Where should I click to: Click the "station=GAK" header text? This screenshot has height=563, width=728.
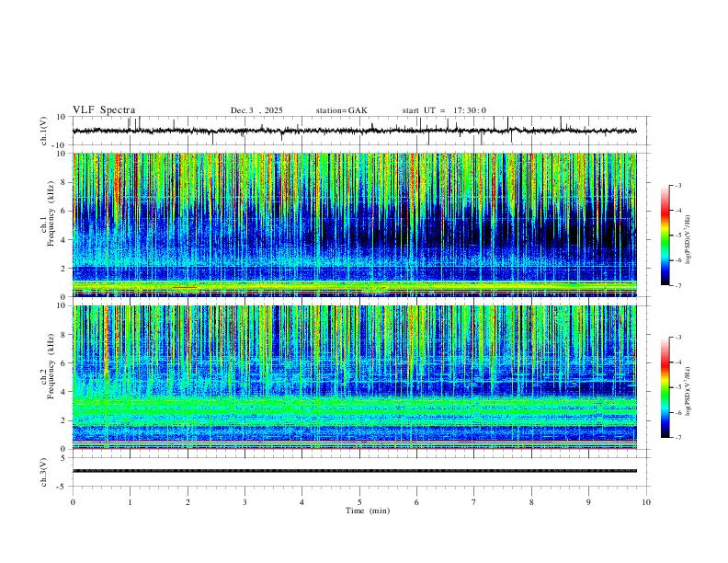tap(341, 110)
